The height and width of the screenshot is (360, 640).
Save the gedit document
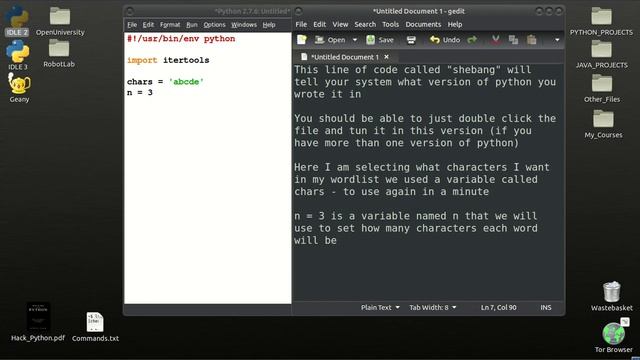click(380, 40)
